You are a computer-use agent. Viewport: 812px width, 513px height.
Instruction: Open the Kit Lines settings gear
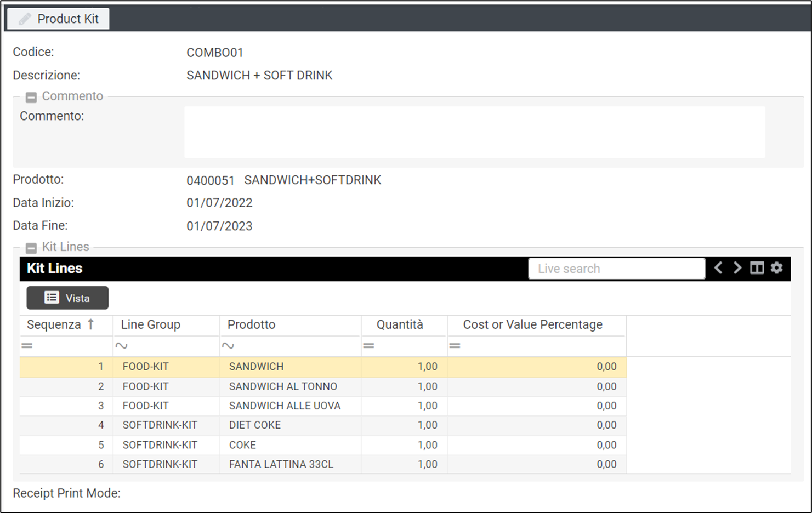coord(776,268)
